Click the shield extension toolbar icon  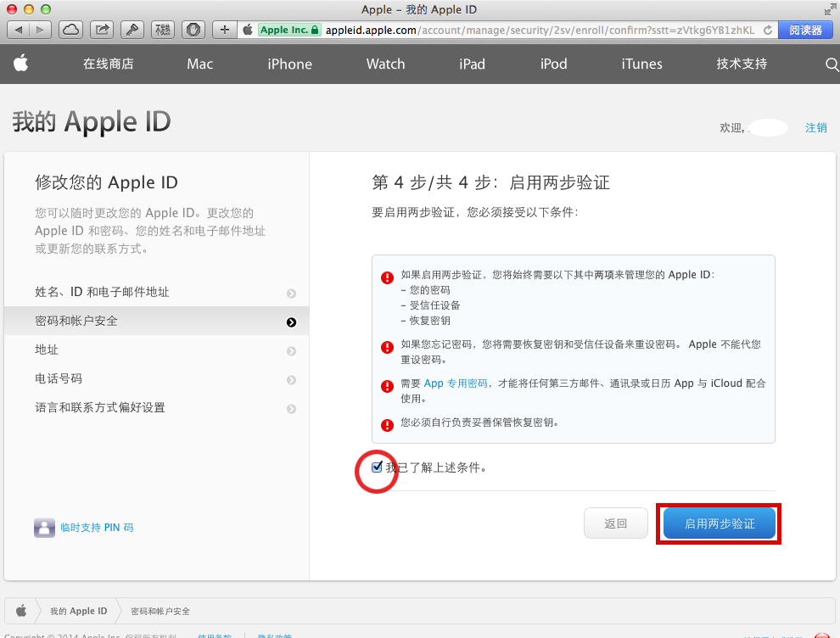tap(193, 30)
